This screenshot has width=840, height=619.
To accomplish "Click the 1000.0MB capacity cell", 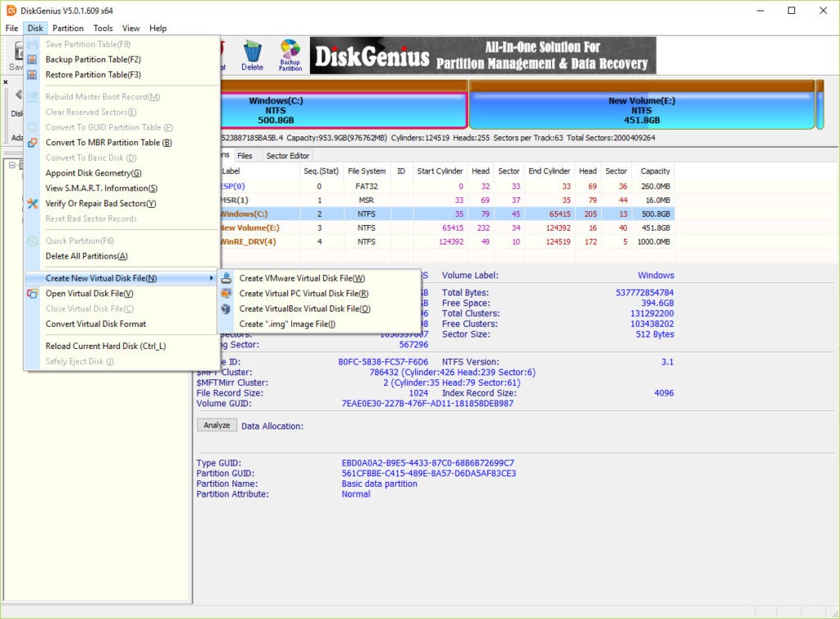I will pyautogui.click(x=654, y=241).
